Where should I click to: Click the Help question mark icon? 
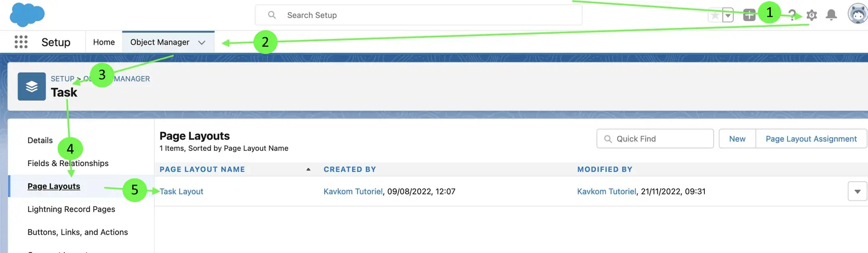(792, 15)
